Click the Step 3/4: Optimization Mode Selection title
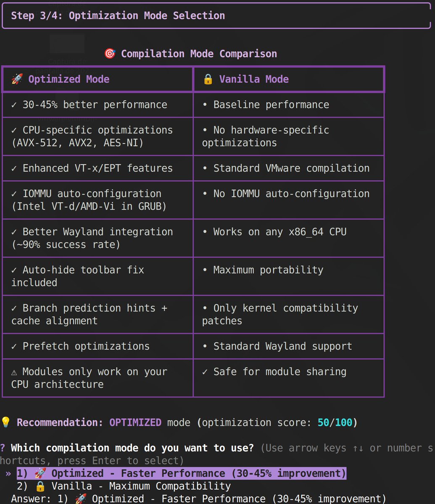This screenshot has height=504, width=435. pyautogui.click(x=118, y=16)
